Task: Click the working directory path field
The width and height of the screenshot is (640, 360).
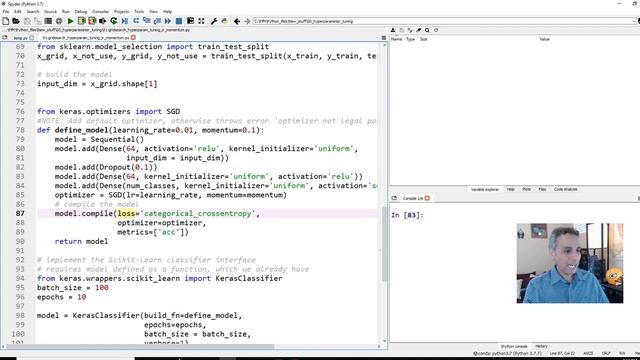Action: [443, 21]
